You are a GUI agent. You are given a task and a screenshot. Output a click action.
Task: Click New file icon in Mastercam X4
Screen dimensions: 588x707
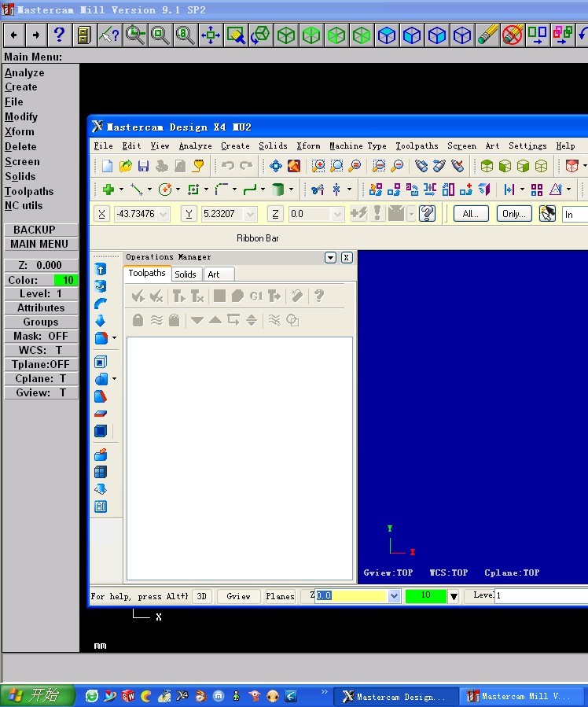[107, 166]
